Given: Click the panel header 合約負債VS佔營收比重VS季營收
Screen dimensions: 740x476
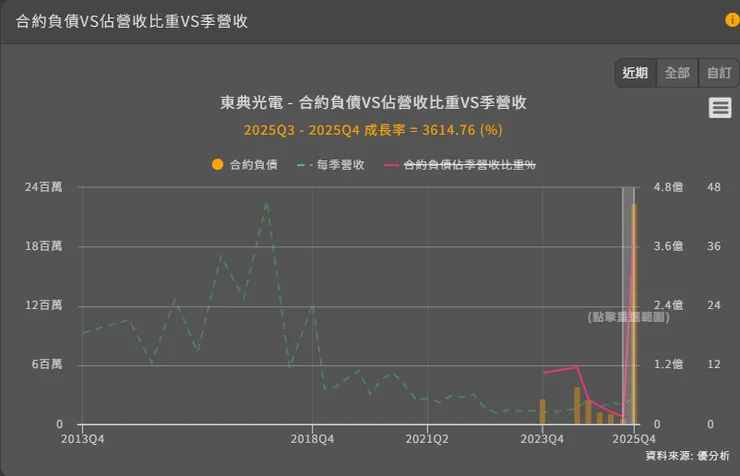Looking at the screenshot, I should click(x=132, y=21).
